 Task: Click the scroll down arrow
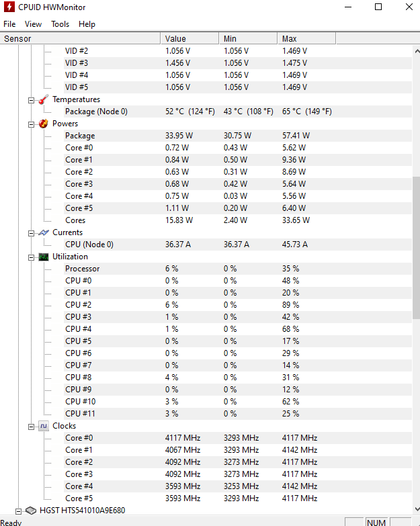417,509
